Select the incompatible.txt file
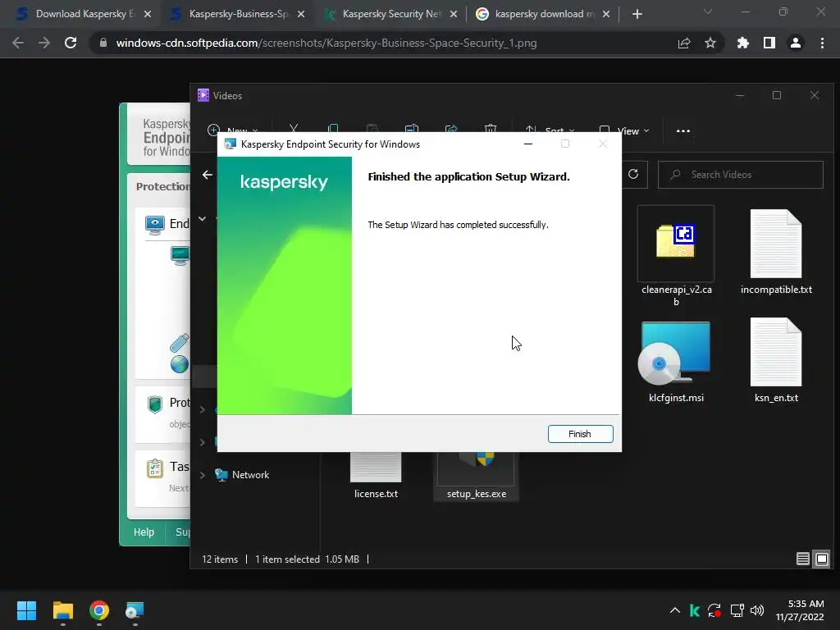Image resolution: width=840 pixels, height=630 pixels. tap(776, 251)
